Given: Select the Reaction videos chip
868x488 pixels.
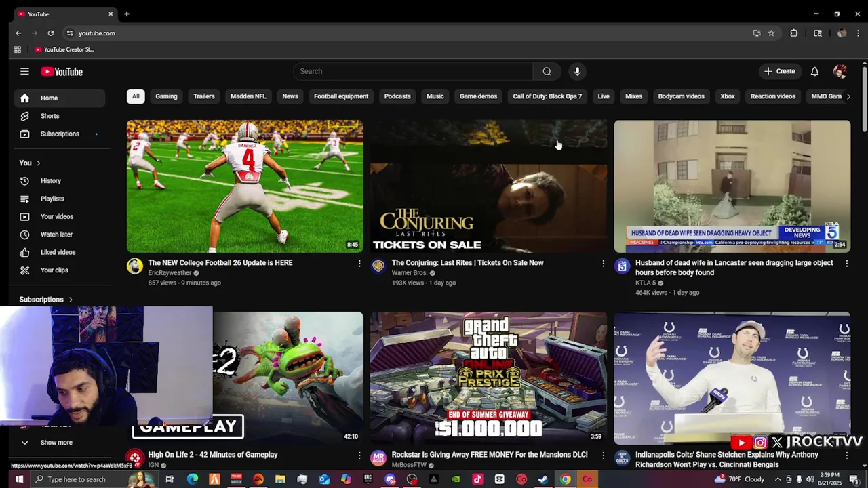Looking at the screenshot, I should [773, 96].
